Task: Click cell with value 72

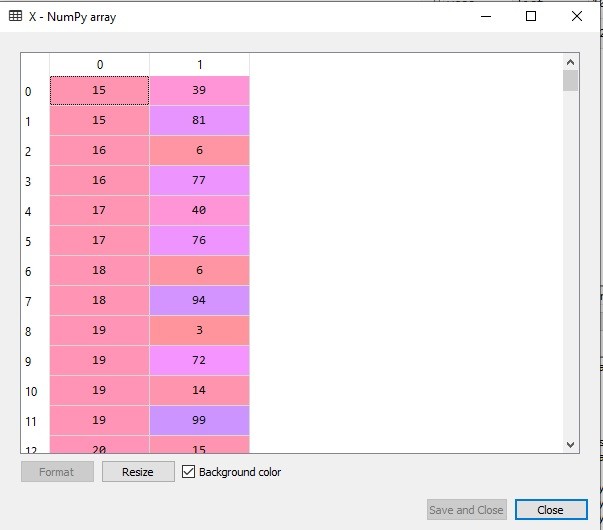Action: [199, 361]
